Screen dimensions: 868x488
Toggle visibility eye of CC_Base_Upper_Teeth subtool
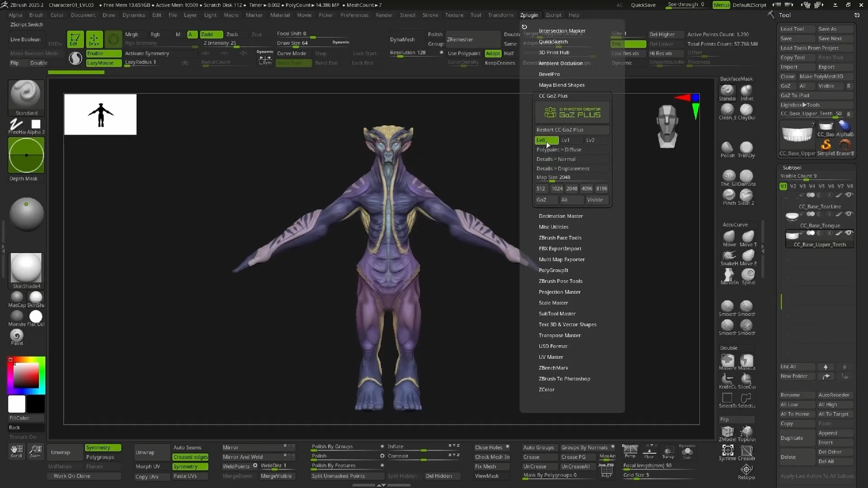click(x=849, y=233)
